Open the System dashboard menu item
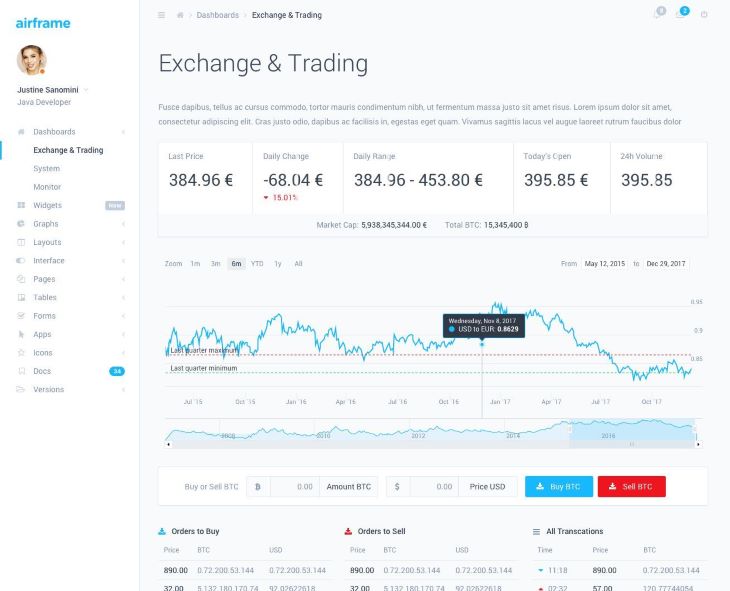This screenshot has height=591, width=730. coord(47,169)
